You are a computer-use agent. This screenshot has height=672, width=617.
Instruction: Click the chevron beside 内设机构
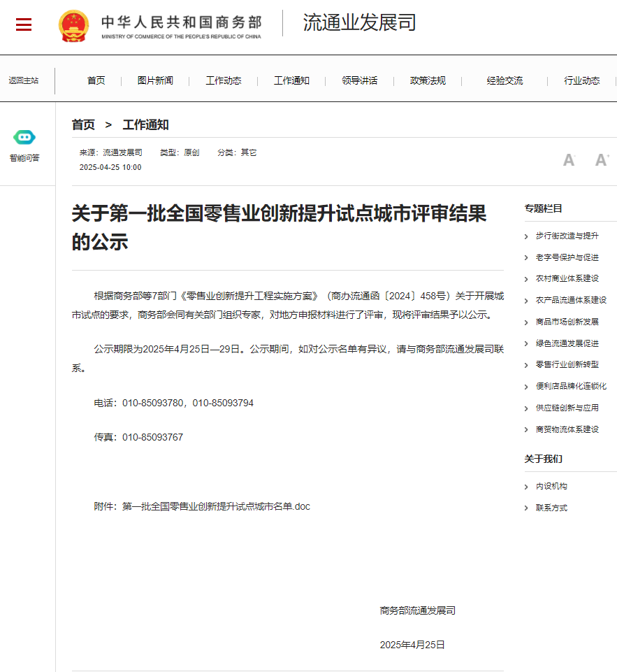(526, 487)
